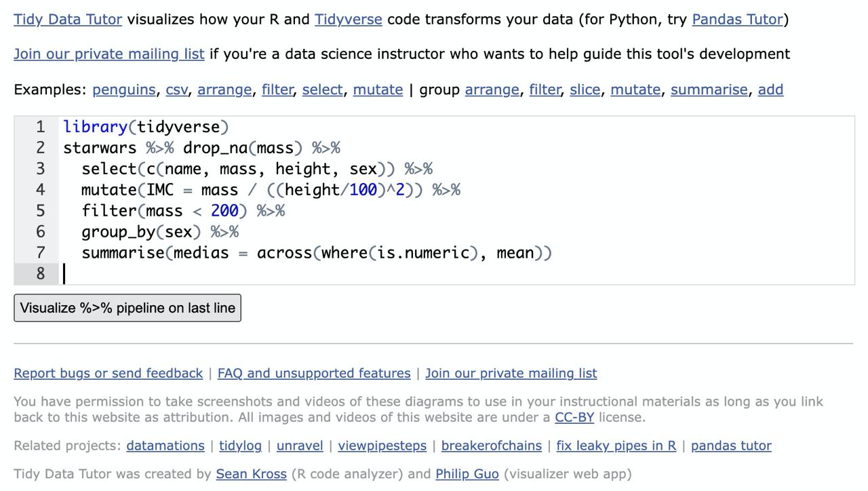Viewport: 868px width, 491px height.
Task: Open the Pandas Tutor link in header
Action: pyautogui.click(x=737, y=19)
